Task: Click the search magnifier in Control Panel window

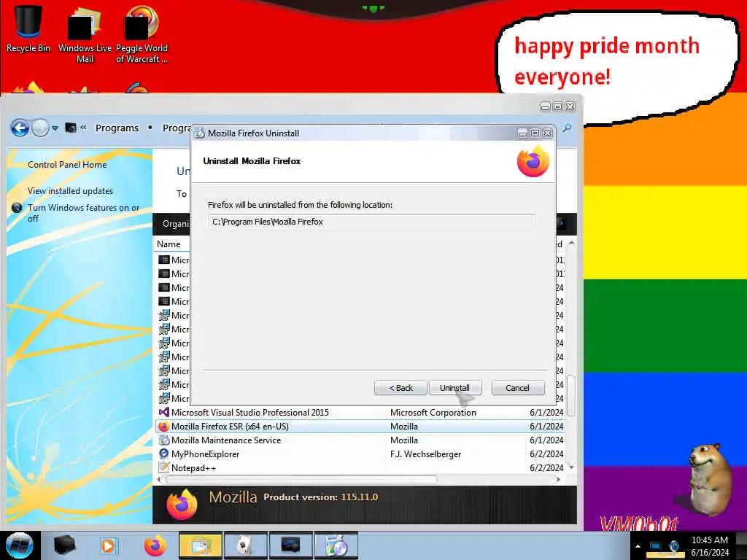Action: click(x=567, y=128)
